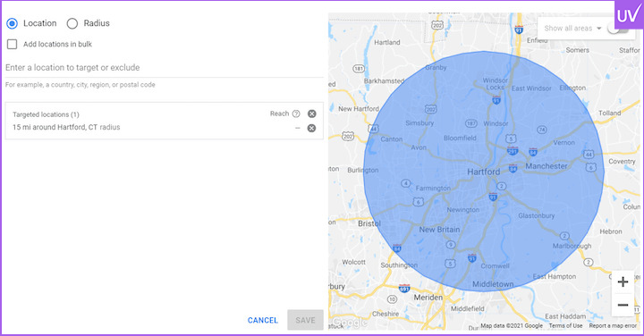
Task: Click the CANCEL button
Action: pos(263,320)
